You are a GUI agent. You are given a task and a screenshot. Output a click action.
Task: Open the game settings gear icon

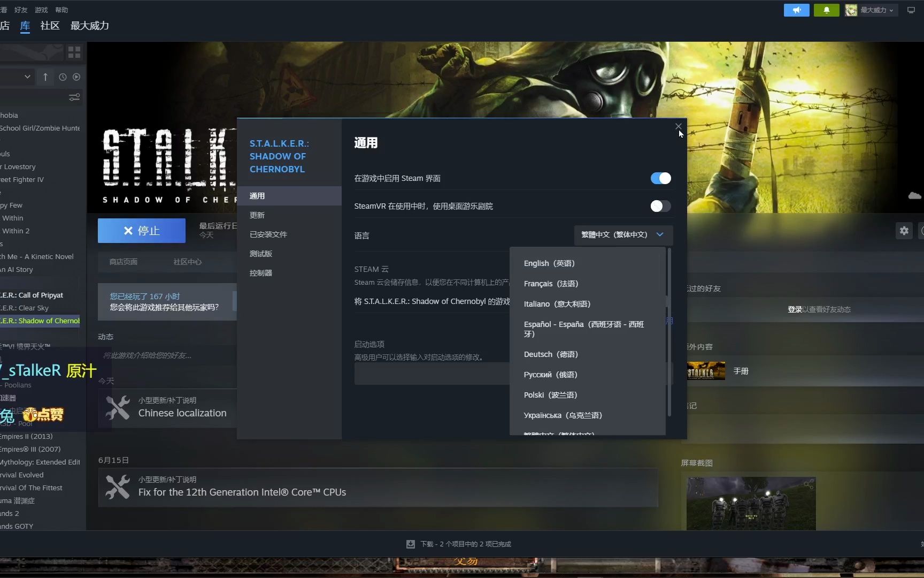904,231
